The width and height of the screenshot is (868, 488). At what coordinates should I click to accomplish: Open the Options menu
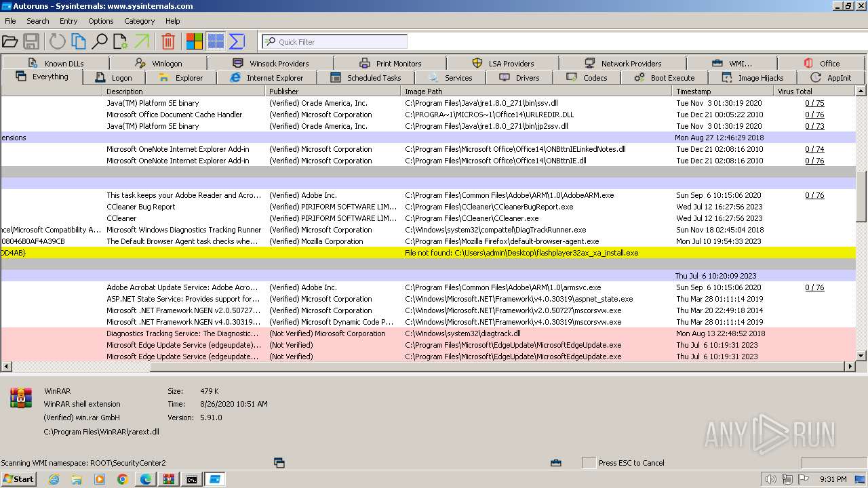101,21
